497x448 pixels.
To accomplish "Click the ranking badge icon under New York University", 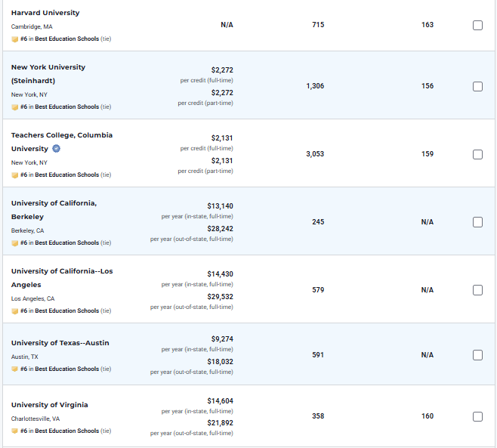I will pyautogui.click(x=14, y=107).
